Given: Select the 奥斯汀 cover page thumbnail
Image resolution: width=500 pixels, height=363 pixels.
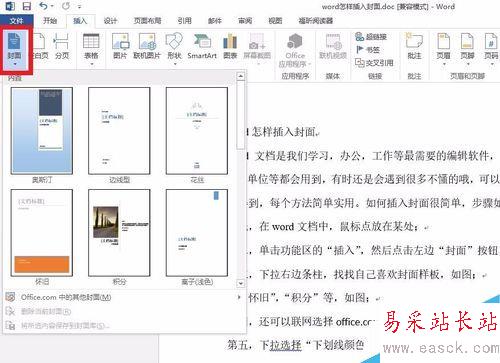Looking at the screenshot, I should 42,131.
